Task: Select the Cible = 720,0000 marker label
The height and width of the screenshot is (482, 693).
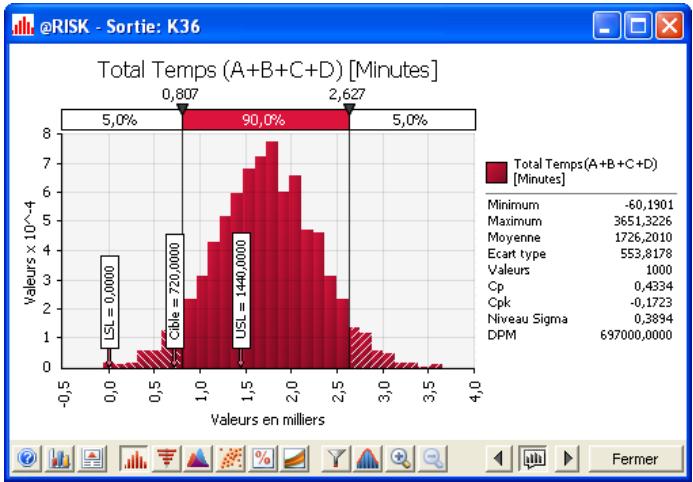Action: click(x=175, y=291)
